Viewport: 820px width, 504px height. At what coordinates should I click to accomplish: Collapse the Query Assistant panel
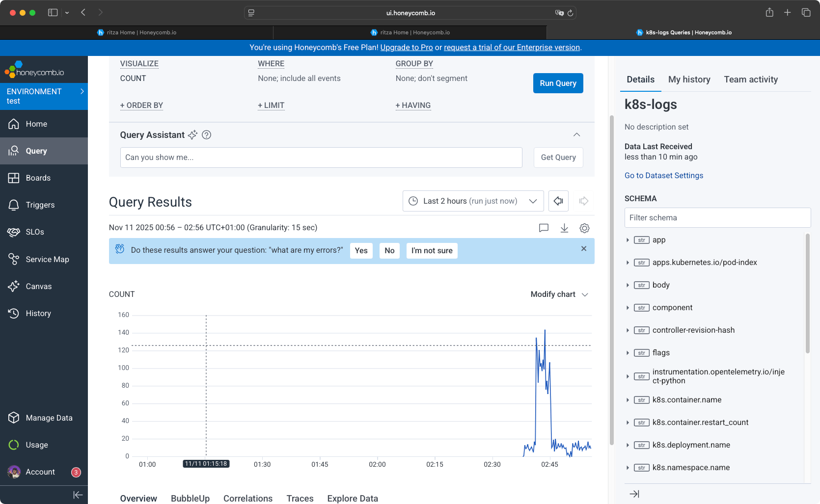(576, 134)
